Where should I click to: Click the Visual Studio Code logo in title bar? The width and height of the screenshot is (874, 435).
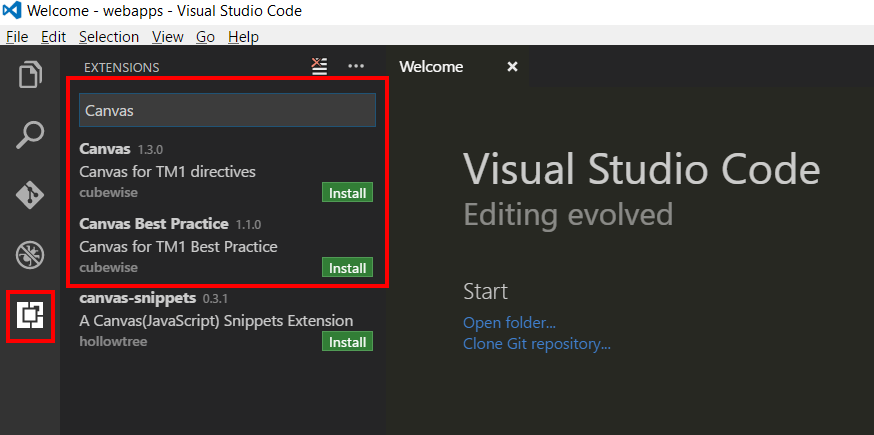coord(13,11)
